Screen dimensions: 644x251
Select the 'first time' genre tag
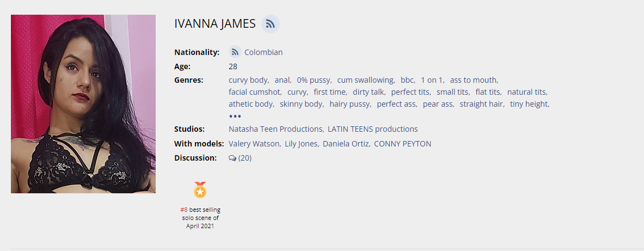pyautogui.click(x=329, y=92)
